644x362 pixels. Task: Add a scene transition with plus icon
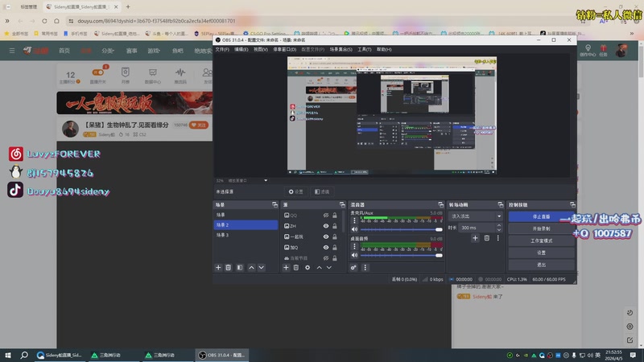point(475,238)
